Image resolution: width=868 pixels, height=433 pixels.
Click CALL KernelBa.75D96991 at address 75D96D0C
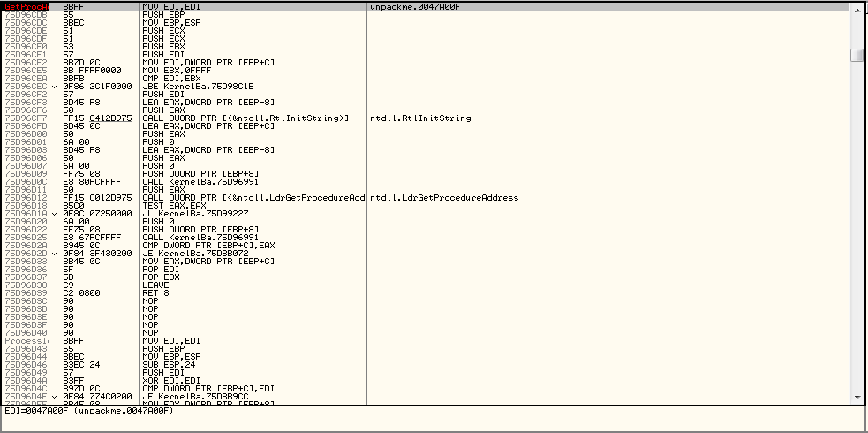(x=200, y=182)
